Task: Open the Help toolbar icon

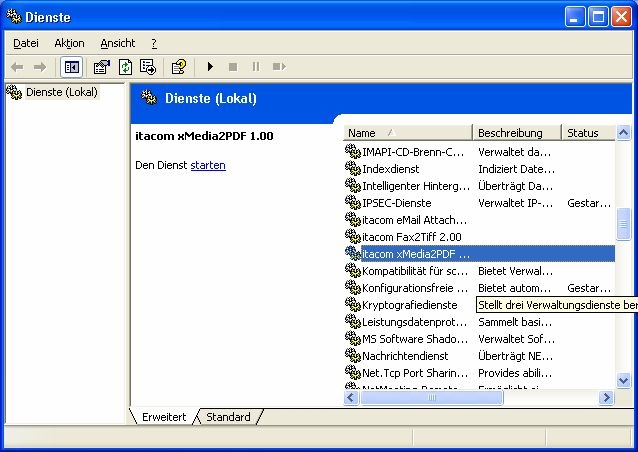Action: click(x=179, y=67)
